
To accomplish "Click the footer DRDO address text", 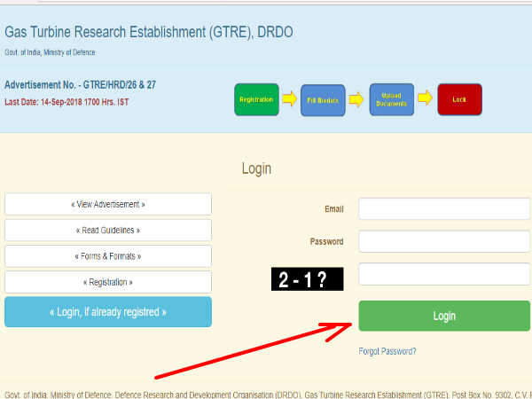I will tap(266, 395).
